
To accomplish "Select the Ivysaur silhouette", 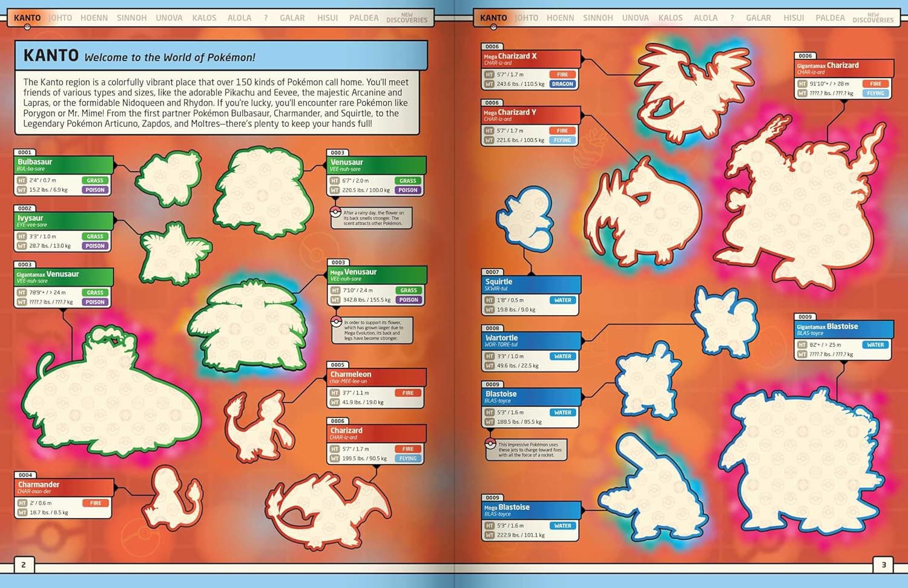I will pyautogui.click(x=174, y=252).
